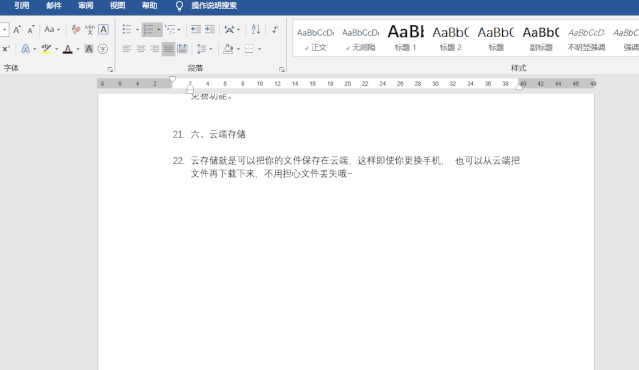Apply bullet list formatting

coord(127,29)
